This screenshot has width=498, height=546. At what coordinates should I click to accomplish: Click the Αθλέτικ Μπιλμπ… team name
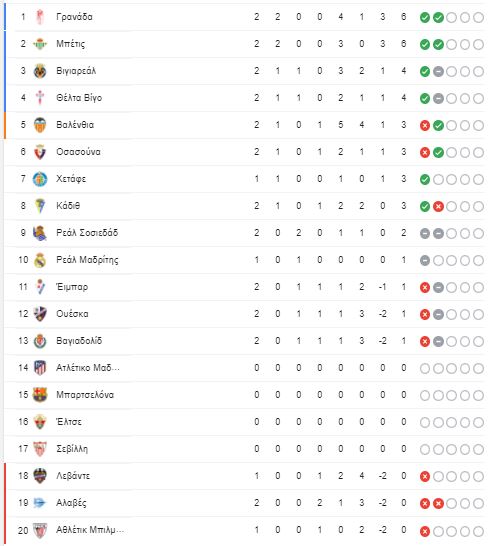(90, 530)
